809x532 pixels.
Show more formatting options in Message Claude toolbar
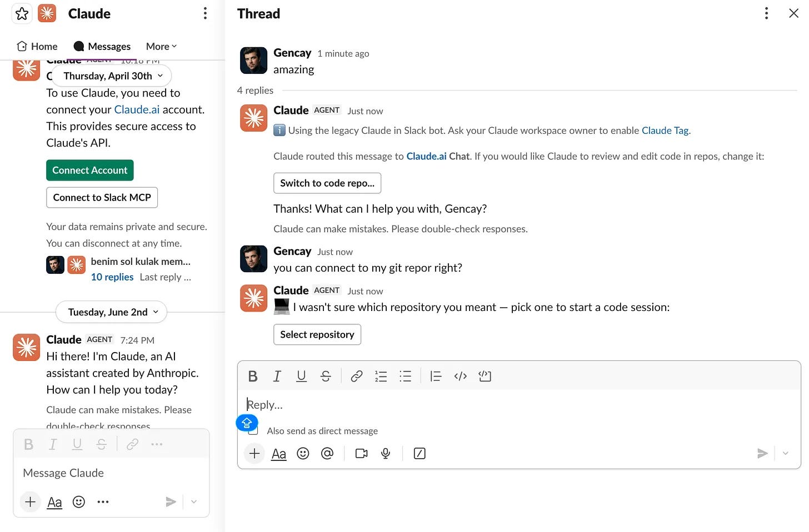(x=157, y=444)
